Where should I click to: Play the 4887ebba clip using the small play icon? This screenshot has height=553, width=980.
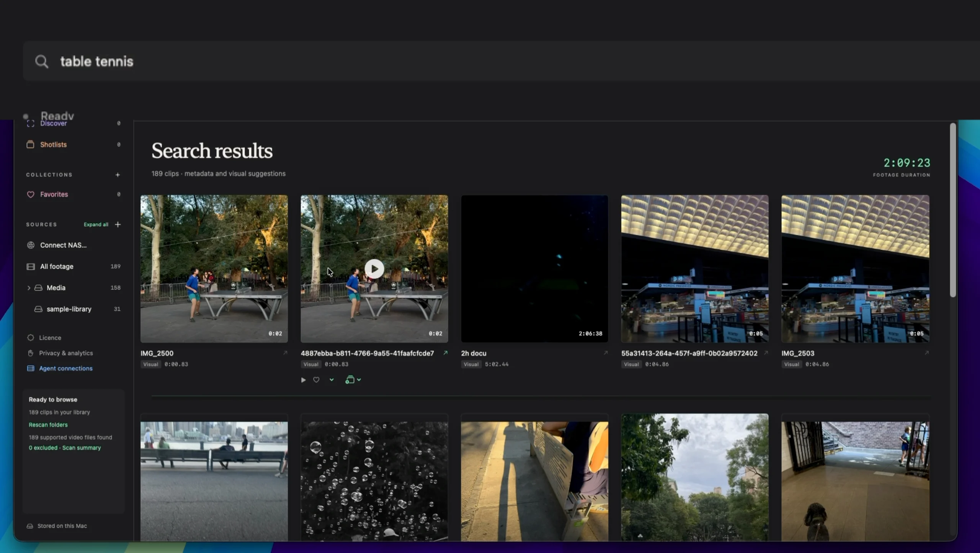(x=303, y=380)
